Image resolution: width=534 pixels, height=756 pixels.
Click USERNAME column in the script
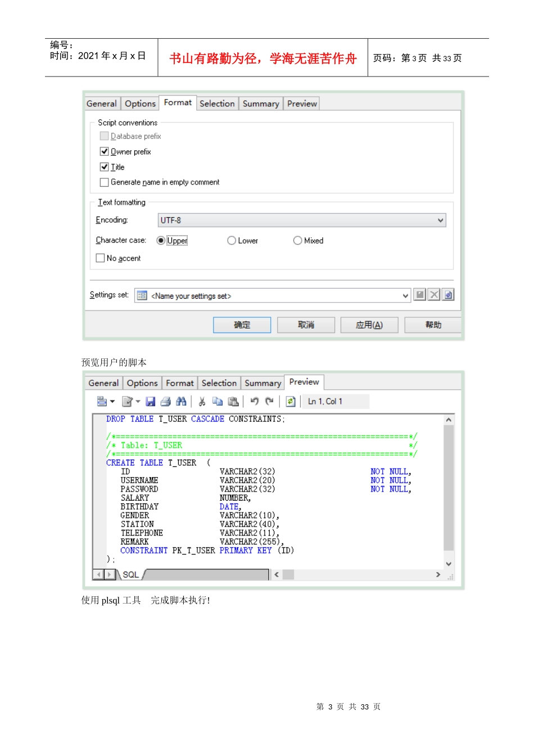[139, 480]
